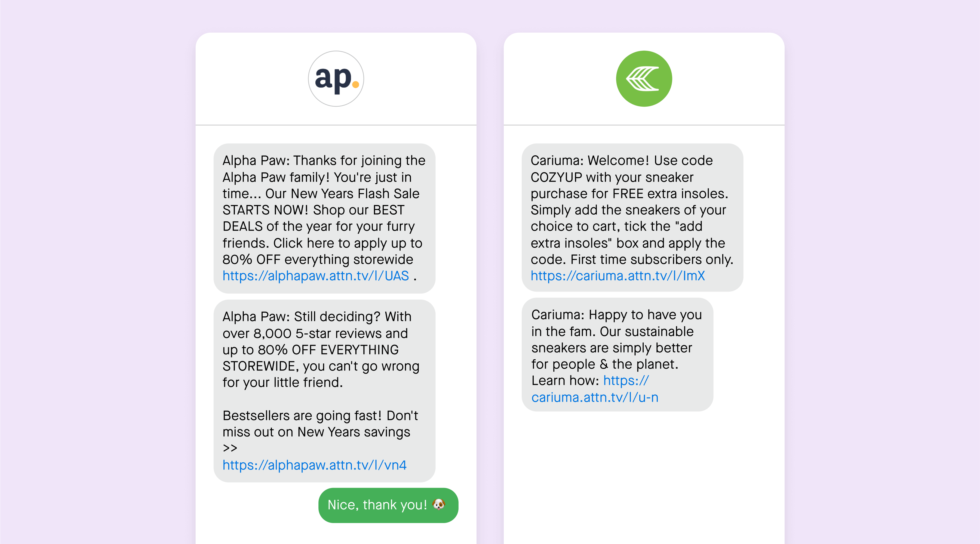Select the circular avatar above Alpha Paw's chat
The image size is (980, 544).
pos(335,78)
